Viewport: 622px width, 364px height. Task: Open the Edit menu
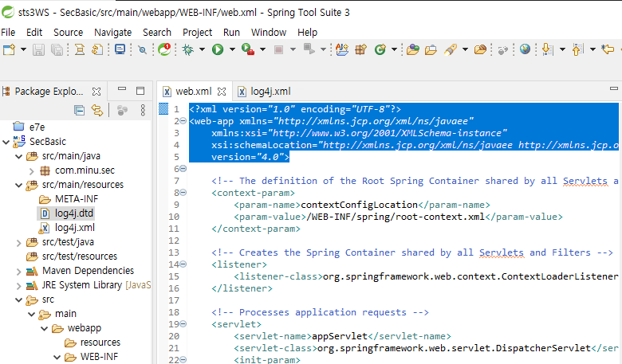(x=34, y=33)
